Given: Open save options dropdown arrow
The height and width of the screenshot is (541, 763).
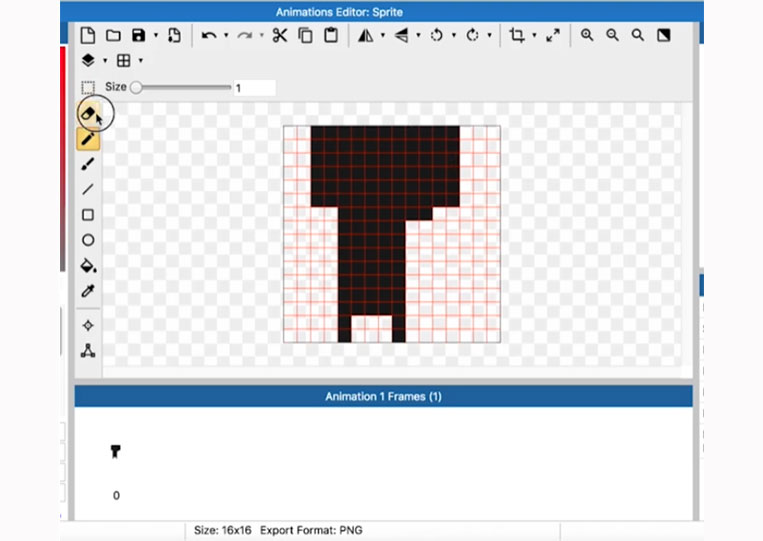Looking at the screenshot, I should [x=156, y=35].
